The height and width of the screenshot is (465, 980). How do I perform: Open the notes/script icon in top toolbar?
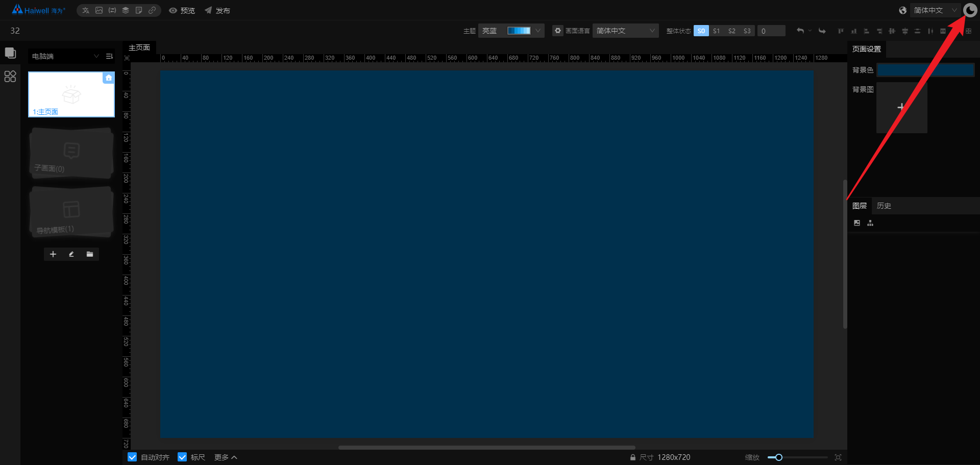tap(139, 10)
